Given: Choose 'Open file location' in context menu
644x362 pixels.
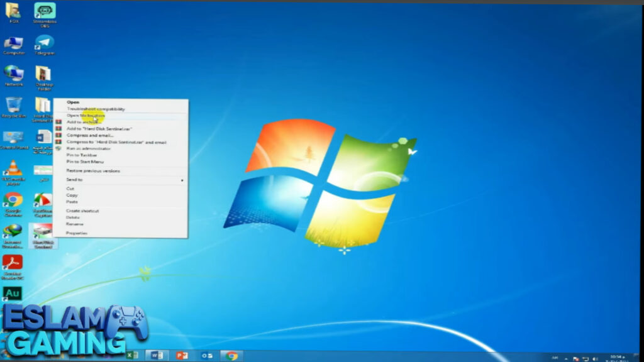Looking at the screenshot, I should [86, 116].
